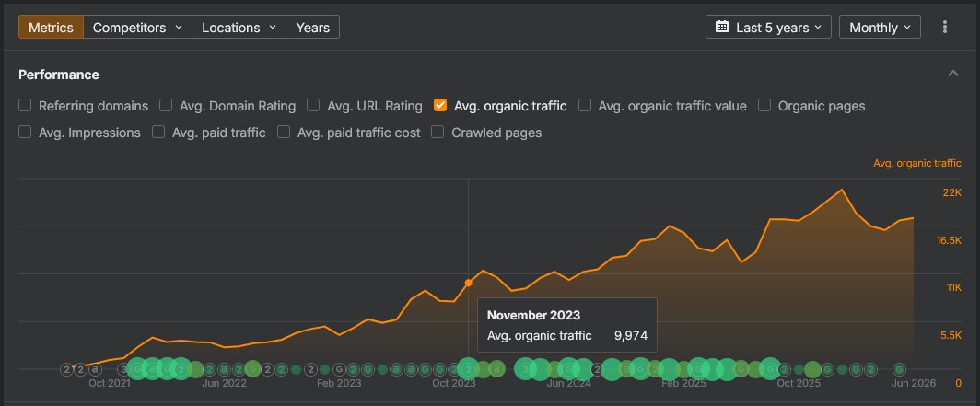Uncheck the Avg. organic traffic checkbox
The height and width of the screenshot is (406, 980).
pos(440,105)
